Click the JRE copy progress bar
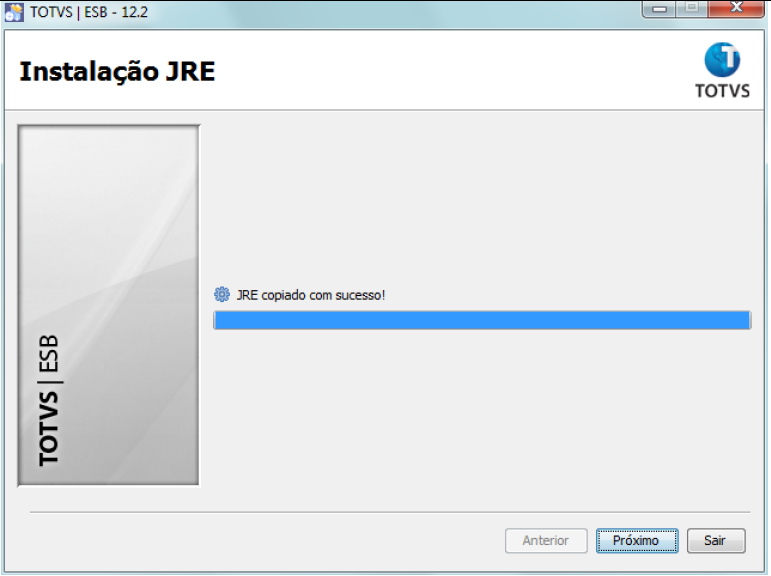771x576 pixels. click(x=482, y=320)
